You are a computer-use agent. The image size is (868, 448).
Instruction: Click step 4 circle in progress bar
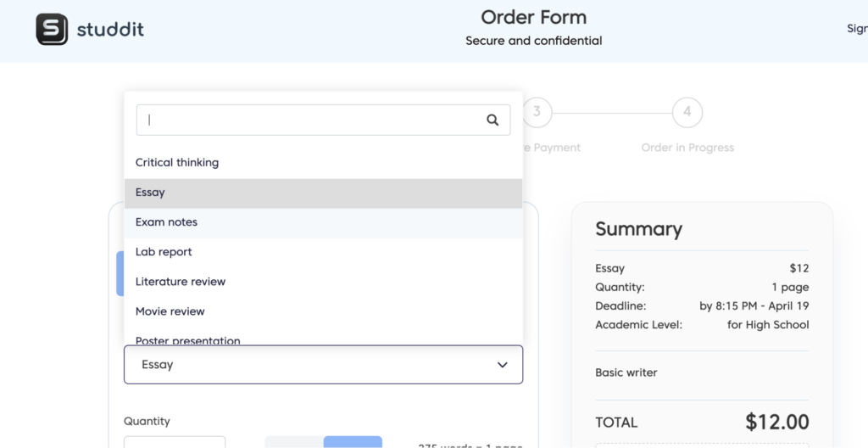[x=687, y=113]
